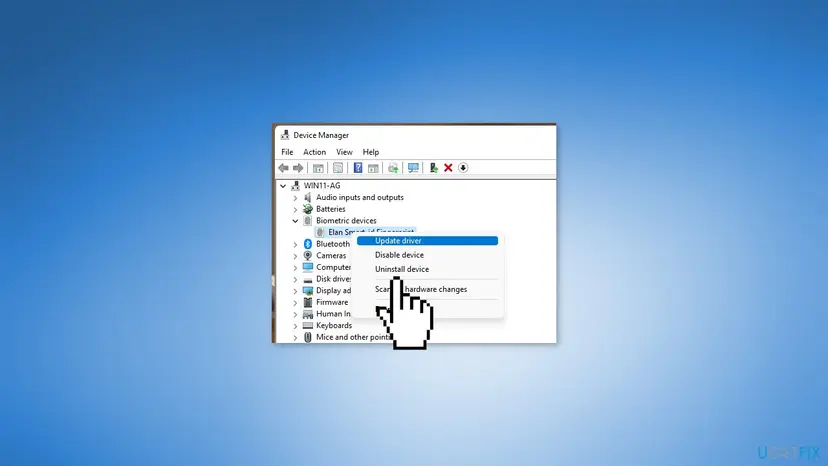Choose Update driver in context menu
The width and height of the screenshot is (828, 466).
[427, 241]
